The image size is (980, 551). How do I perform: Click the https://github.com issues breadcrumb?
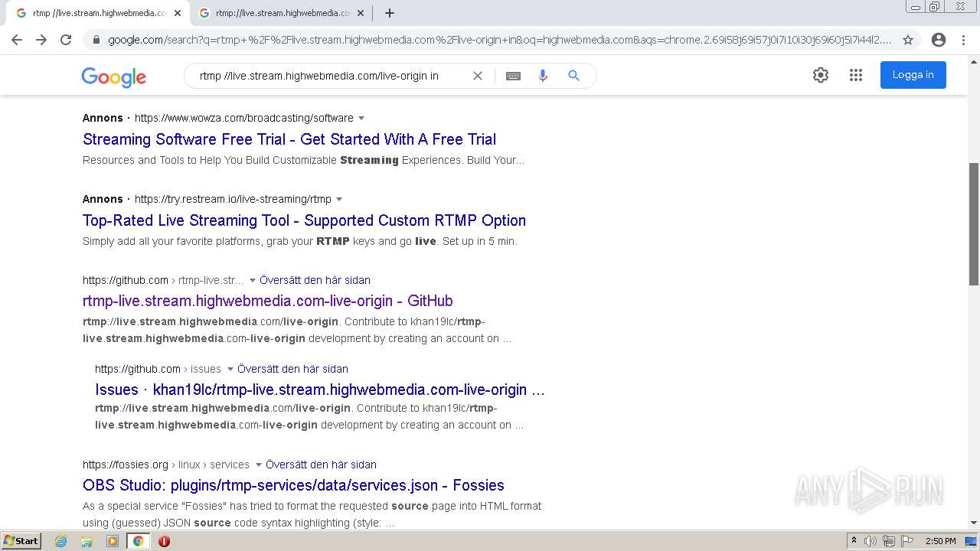point(158,369)
